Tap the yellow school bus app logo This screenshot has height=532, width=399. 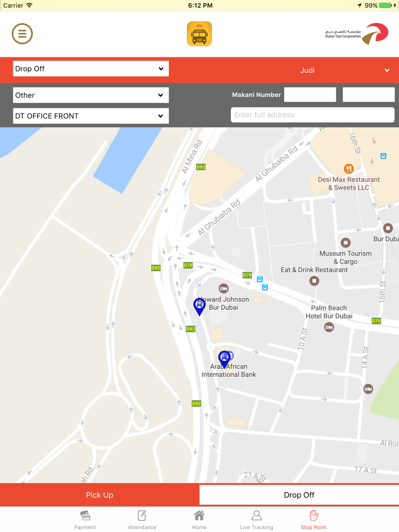coord(199,34)
